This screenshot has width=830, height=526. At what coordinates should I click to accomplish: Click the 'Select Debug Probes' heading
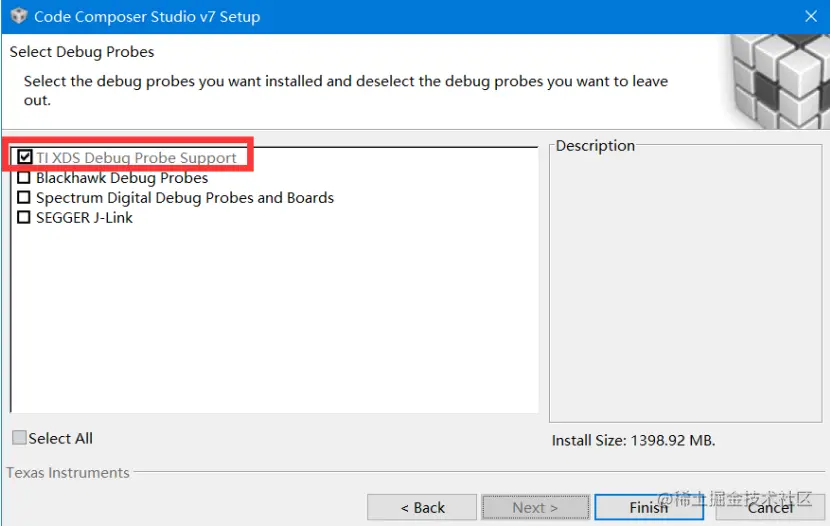(x=82, y=52)
